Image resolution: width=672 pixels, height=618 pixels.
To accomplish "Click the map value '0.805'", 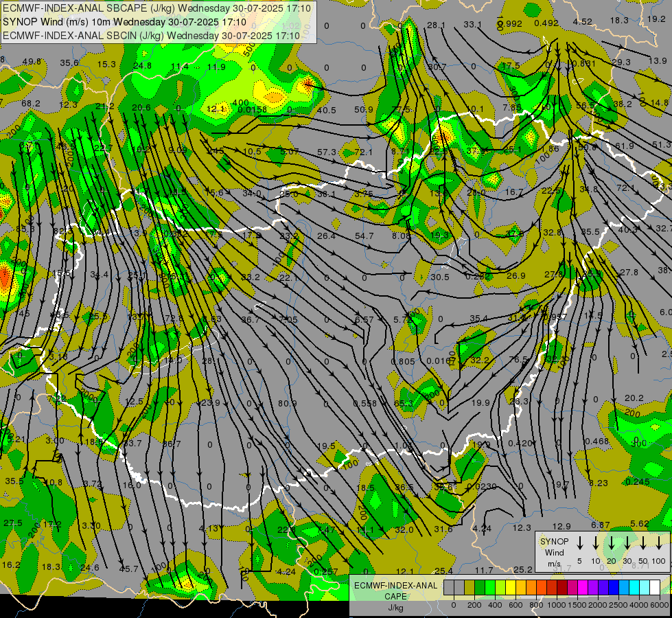I will point(403,362).
